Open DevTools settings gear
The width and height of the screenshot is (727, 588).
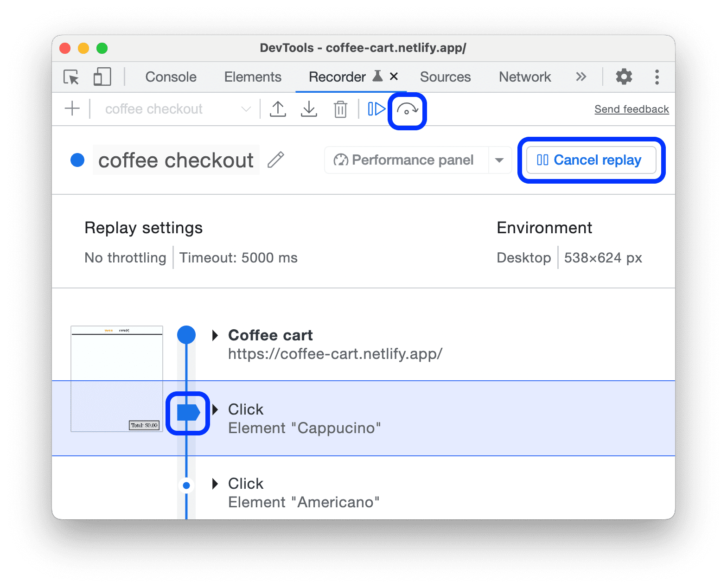pos(624,77)
